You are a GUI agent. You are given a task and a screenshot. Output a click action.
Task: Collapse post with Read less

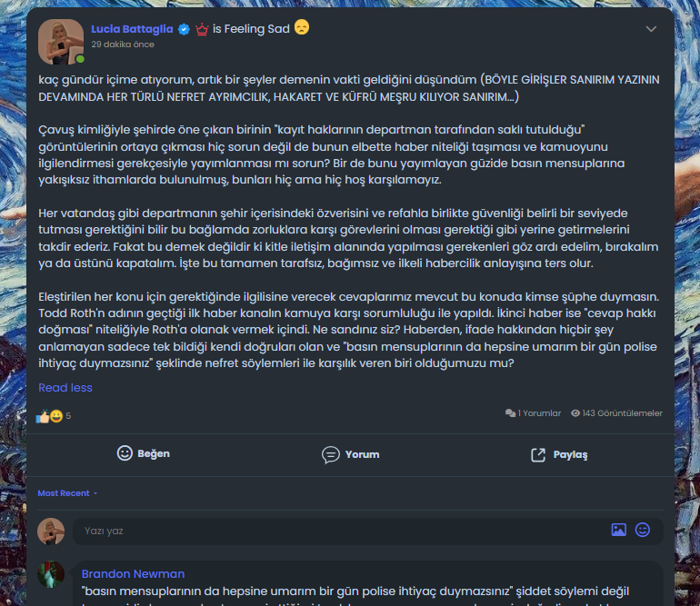(x=65, y=388)
